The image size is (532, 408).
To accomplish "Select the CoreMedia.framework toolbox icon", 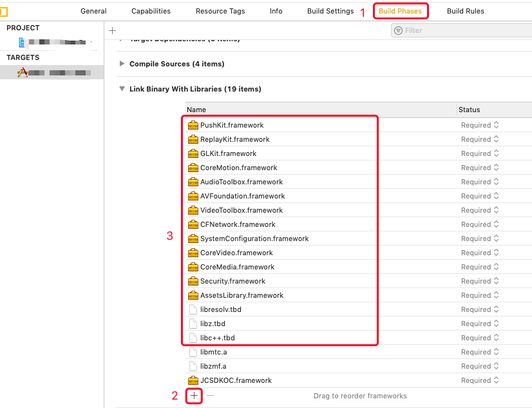I will point(193,267).
